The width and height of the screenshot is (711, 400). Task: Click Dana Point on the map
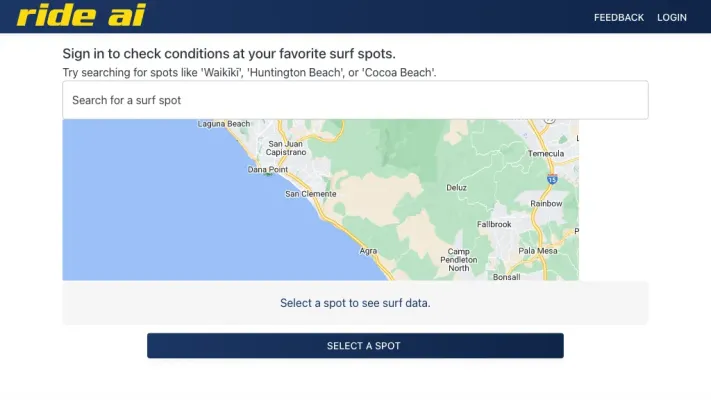click(267, 170)
